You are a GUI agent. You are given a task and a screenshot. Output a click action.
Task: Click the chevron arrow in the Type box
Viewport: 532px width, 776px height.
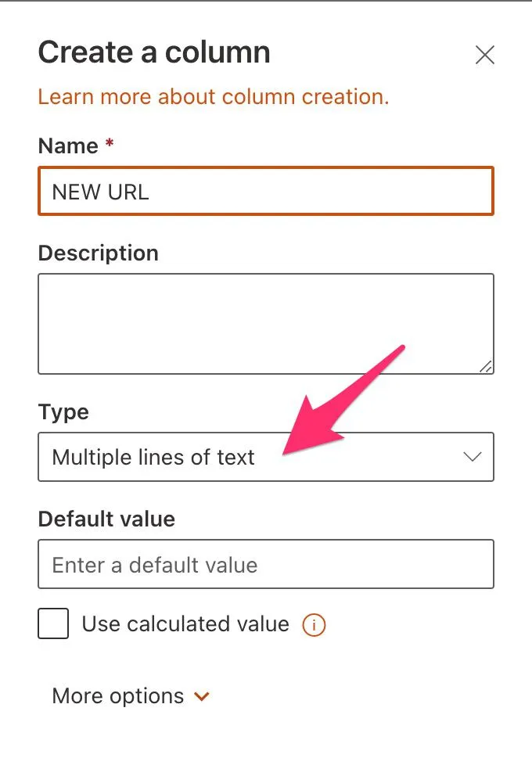[x=472, y=457]
